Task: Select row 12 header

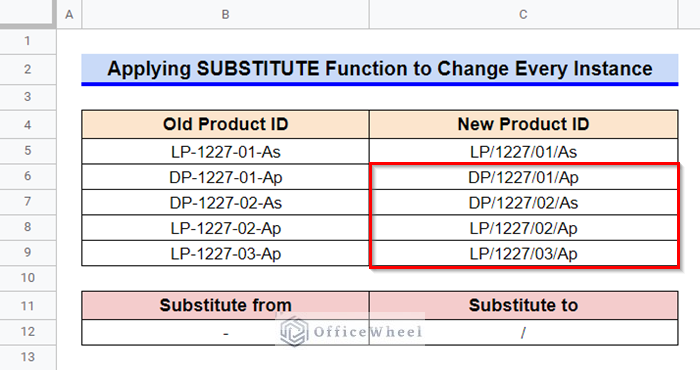Action: [28, 332]
